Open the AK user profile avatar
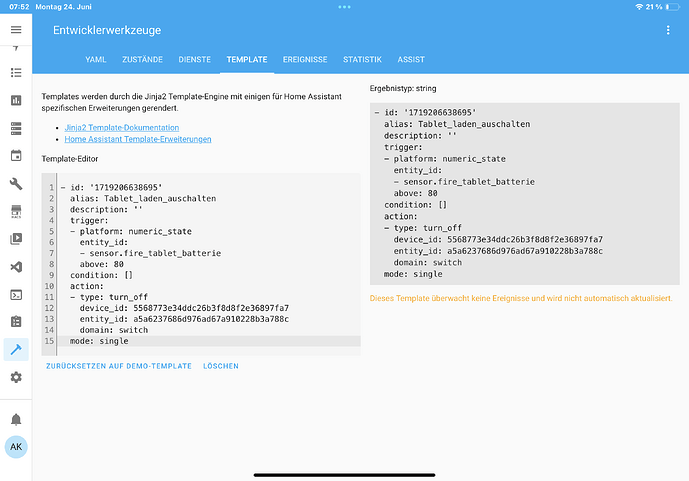Viewport: 689px width, 481px height. [16, 447]
